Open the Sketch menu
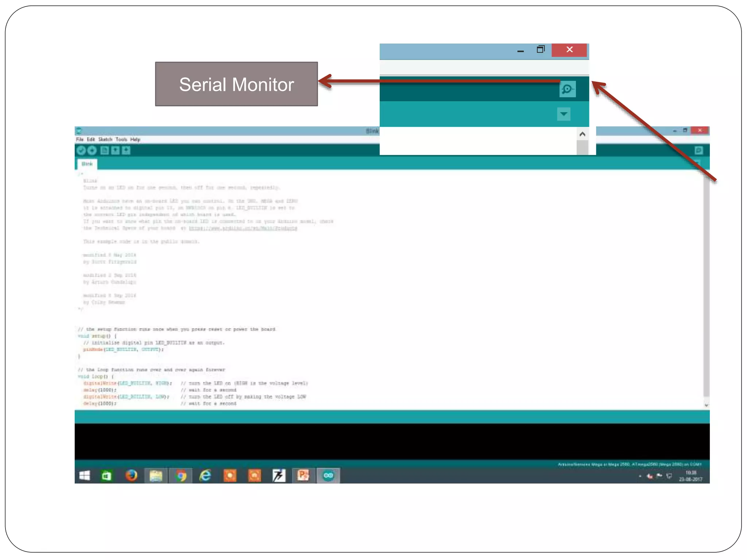Screen dimensions: 747x560 (x=105, y=139)
